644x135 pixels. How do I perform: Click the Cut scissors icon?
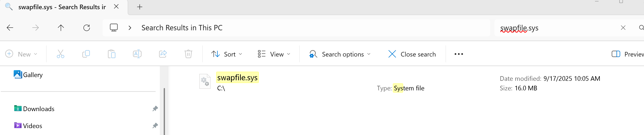pyautogui.click(x=61, y=54)
